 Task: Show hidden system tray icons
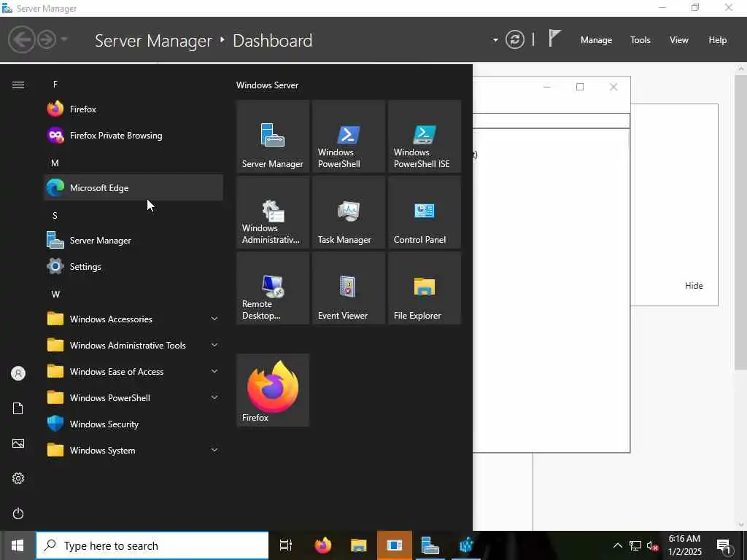click(x=617, y=545)
